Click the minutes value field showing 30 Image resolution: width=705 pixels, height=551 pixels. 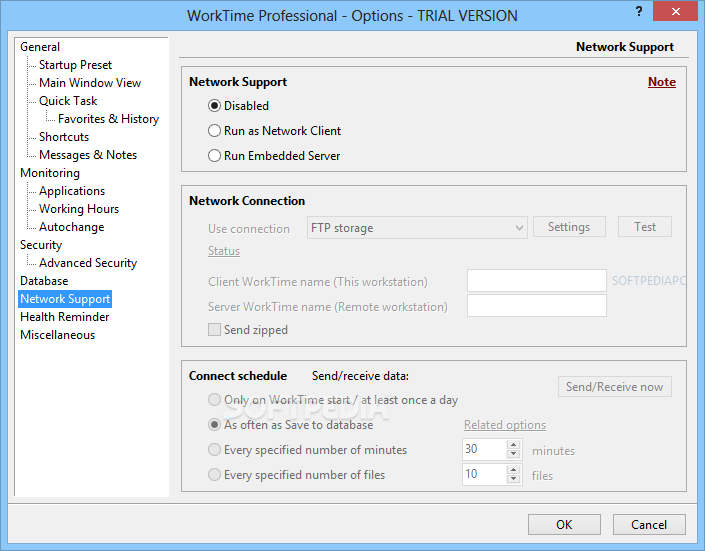click(484, 449)
